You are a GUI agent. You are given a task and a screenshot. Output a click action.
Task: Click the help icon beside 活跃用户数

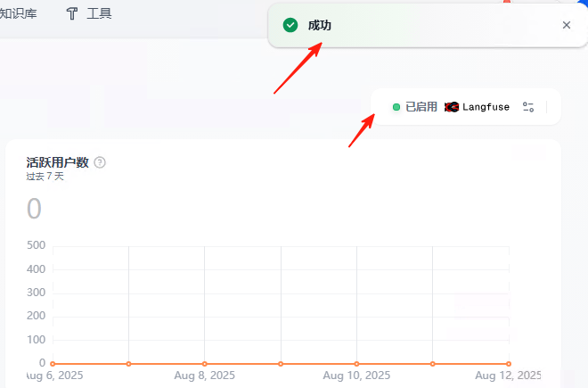point(100,162)
